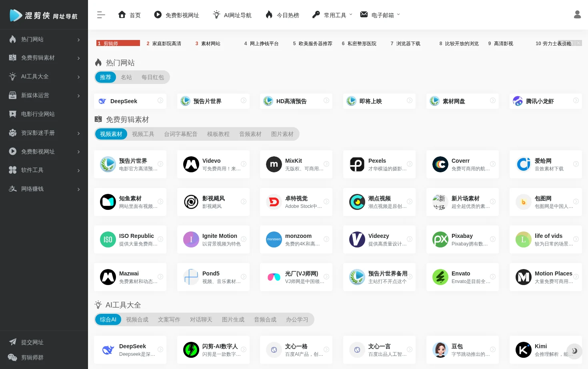Screen dimensions: 588x369
Task: Open 常用工具 dropdown in top bar
Action: click(x=332, y=15)
